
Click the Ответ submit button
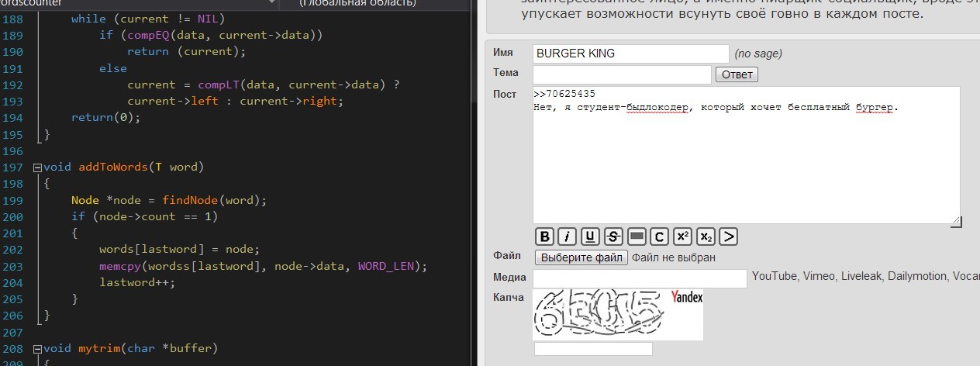pos(737,74)
